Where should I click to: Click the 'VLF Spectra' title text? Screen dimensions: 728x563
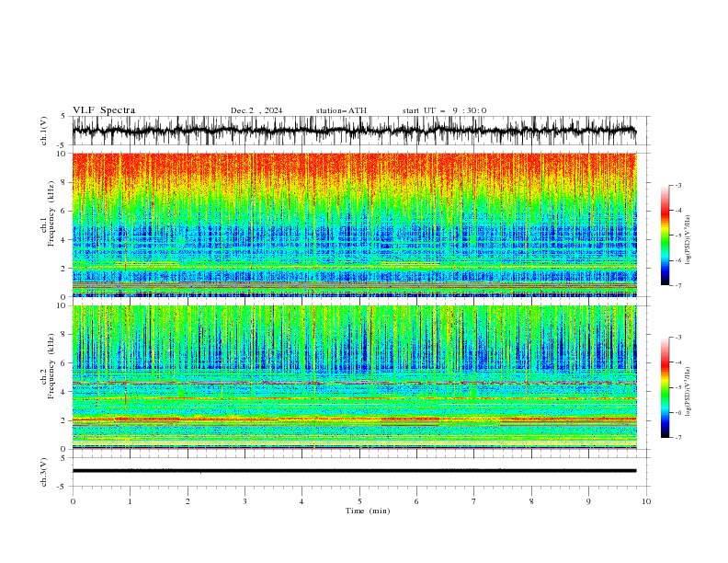pos(104,110)
